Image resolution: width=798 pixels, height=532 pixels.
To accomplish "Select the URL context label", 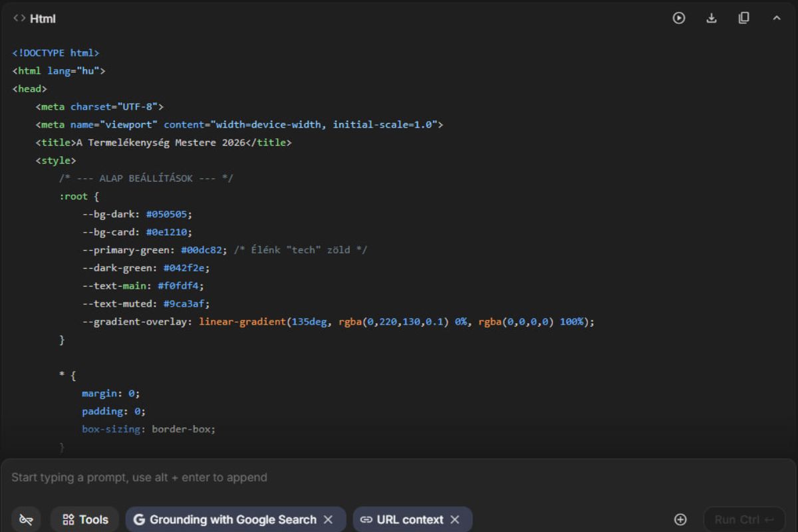I will (x=411, y=519).
